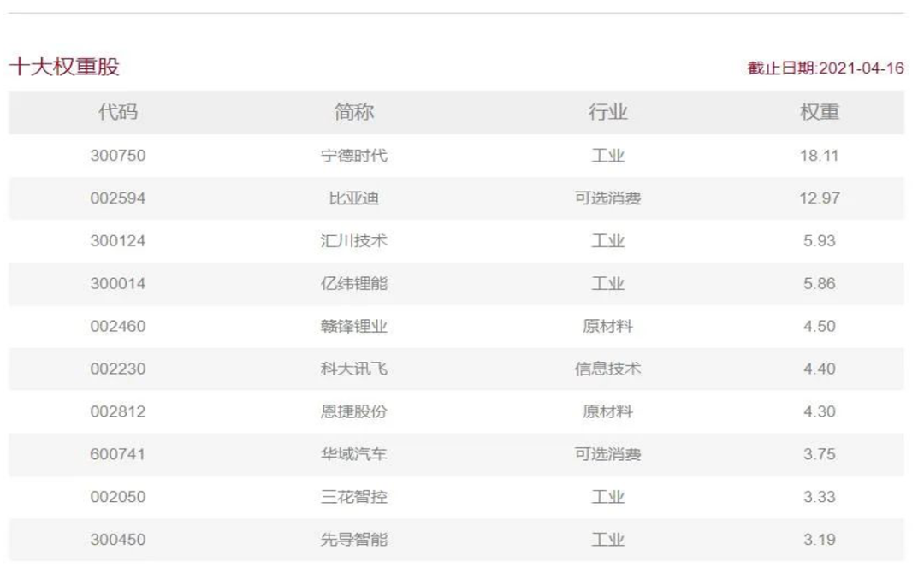924x585 pixels.
Task: Click weight value 4.40
Action: [820, 369]
